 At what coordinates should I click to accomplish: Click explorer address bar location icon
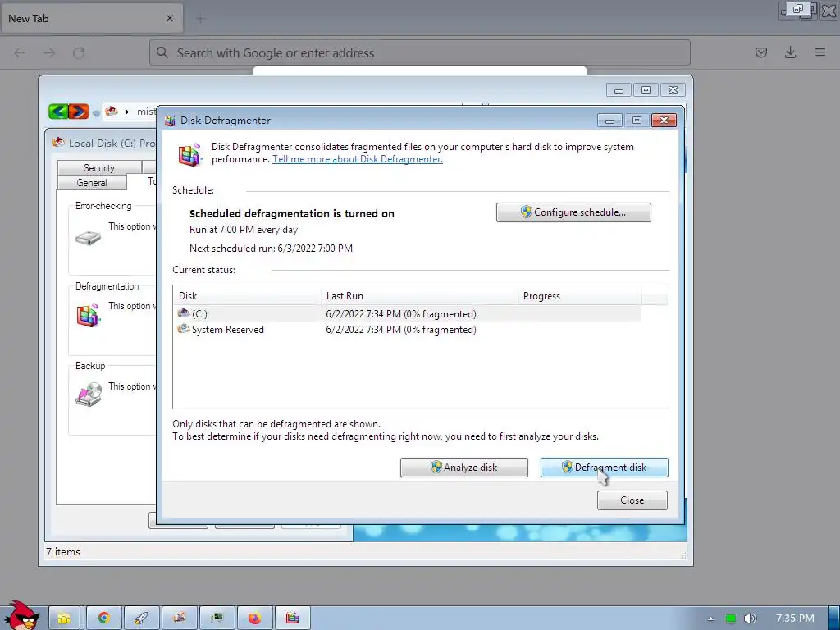(112, 111)
